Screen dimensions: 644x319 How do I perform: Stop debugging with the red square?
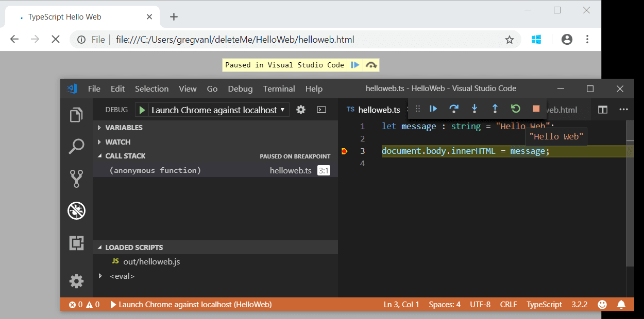(x=536, y=109)
